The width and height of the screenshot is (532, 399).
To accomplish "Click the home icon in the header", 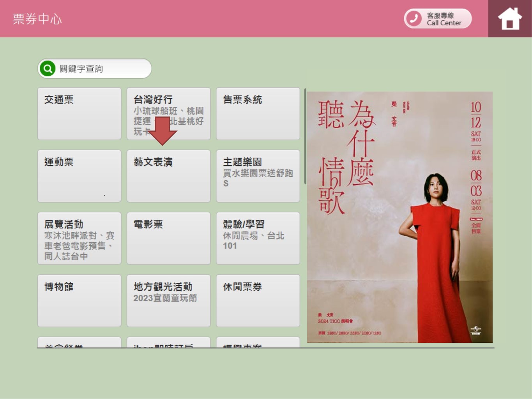I will (509, 19).
